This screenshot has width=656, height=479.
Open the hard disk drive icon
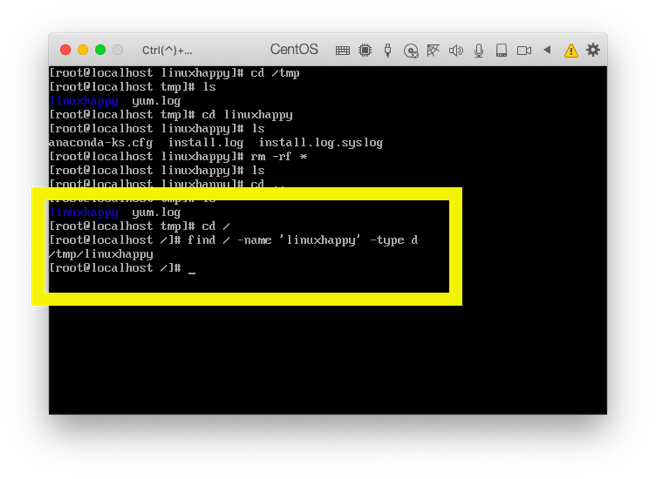pyautogui.click(x=501, y=50)
